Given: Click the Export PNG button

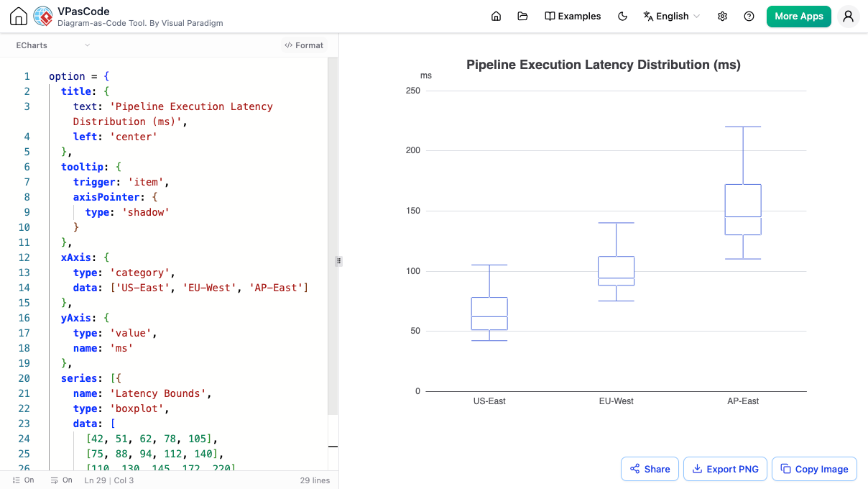Looking at the screenshot, I should (725, 469).
